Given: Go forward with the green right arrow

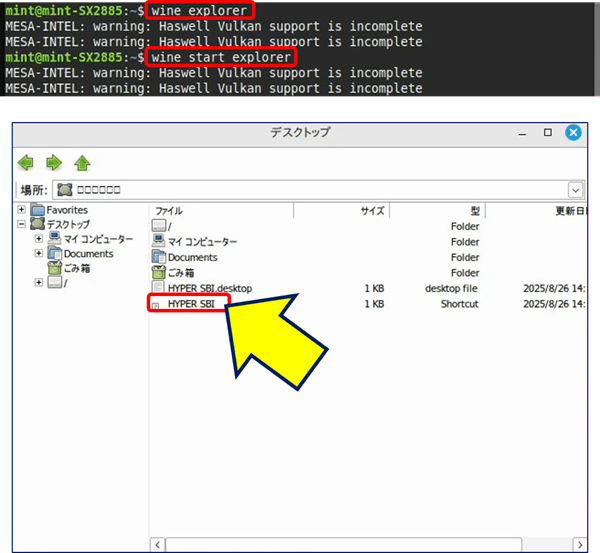Looking at the screenshot, I should point(54,163).
